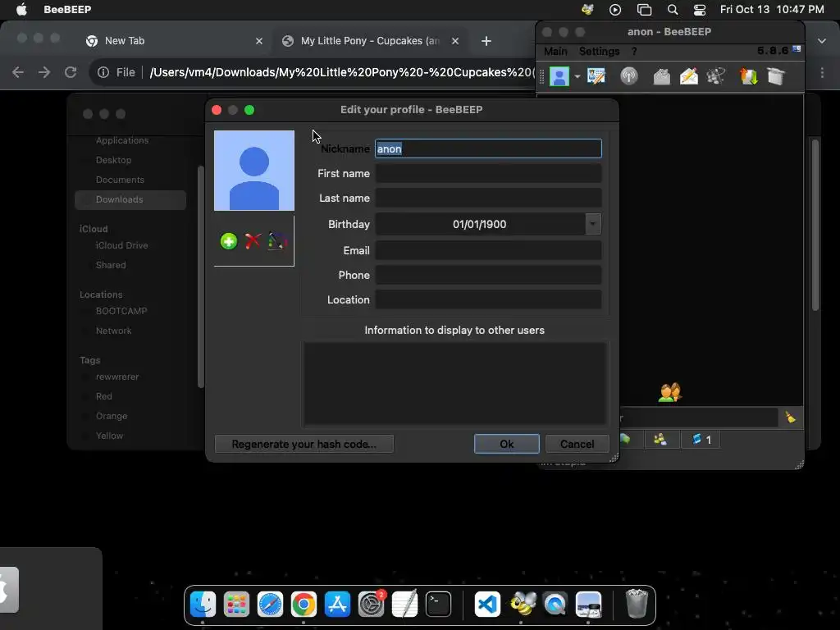Viewport: 840px width, 630px height.
Task: Open the Main menu in BeeBEEP window
Action: [x=555, y=51]
